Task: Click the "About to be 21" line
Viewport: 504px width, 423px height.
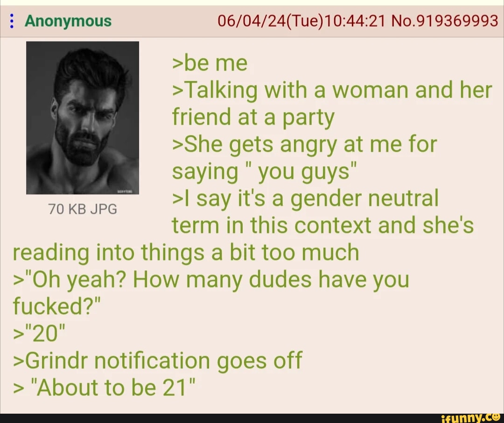Action: 104,387
